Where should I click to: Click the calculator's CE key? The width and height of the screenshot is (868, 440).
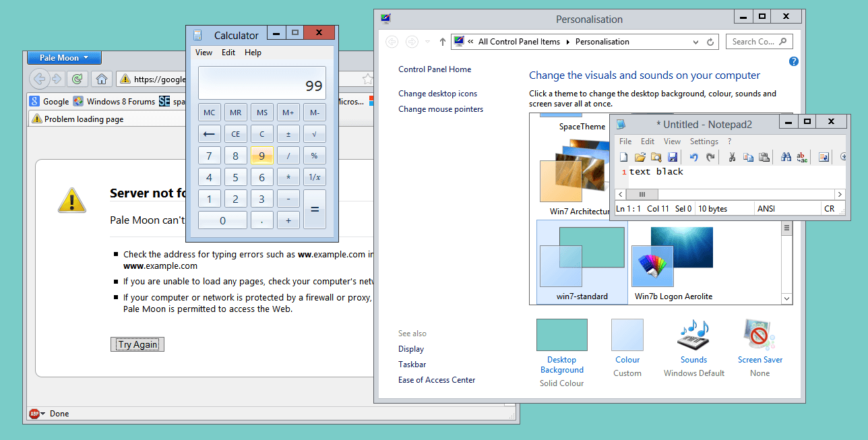235,133
